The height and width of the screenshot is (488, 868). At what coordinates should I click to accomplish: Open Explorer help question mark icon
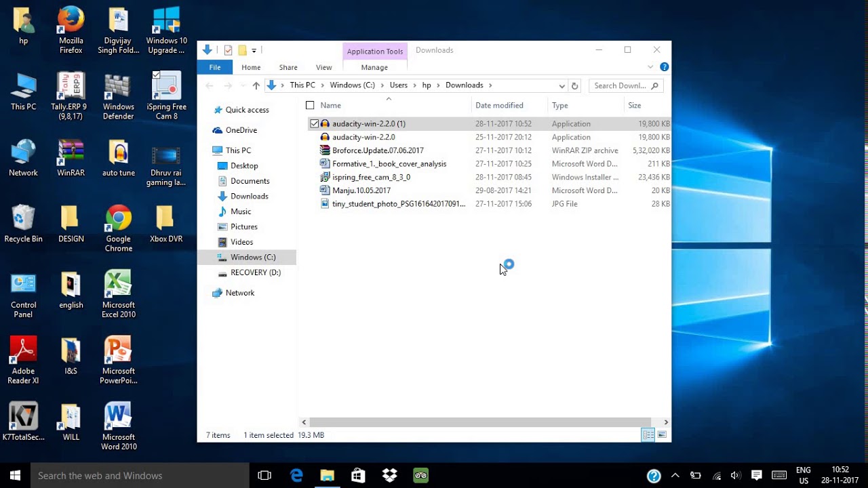[664, 67]
